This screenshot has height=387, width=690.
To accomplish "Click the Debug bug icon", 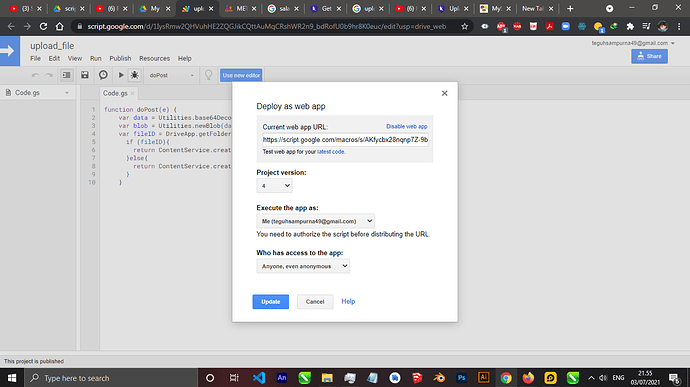I will tap(135, 75).
